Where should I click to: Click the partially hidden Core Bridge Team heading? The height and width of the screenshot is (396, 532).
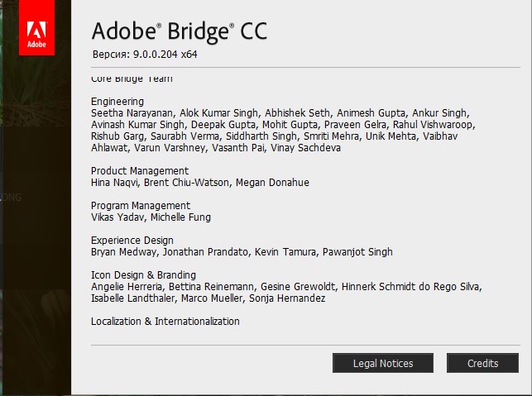tap(132, 79)
